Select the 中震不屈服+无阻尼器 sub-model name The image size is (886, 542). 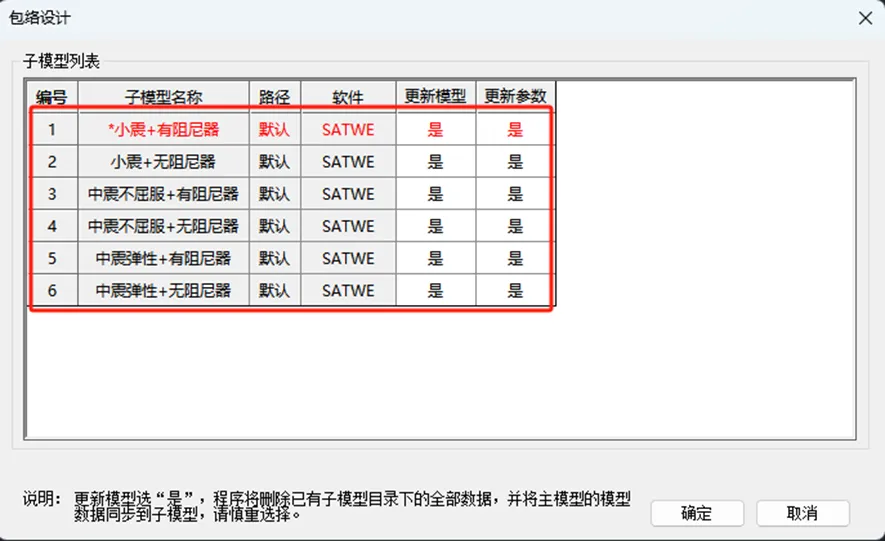[x=164, y=226]
